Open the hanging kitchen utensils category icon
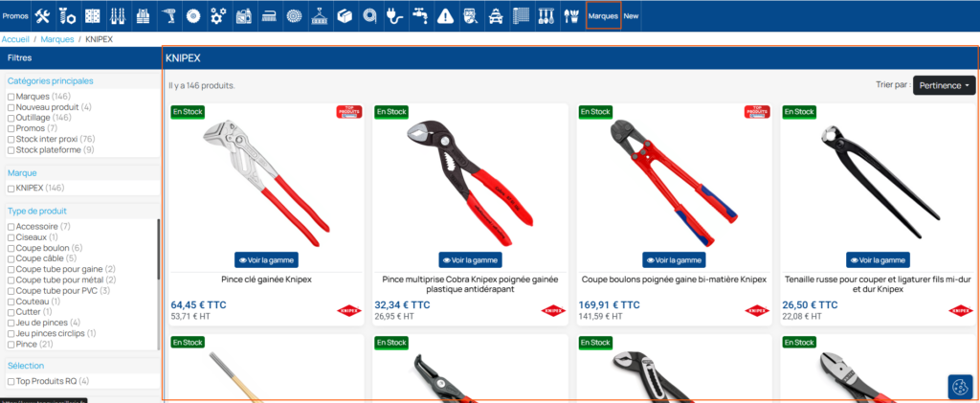 [546, 16]
